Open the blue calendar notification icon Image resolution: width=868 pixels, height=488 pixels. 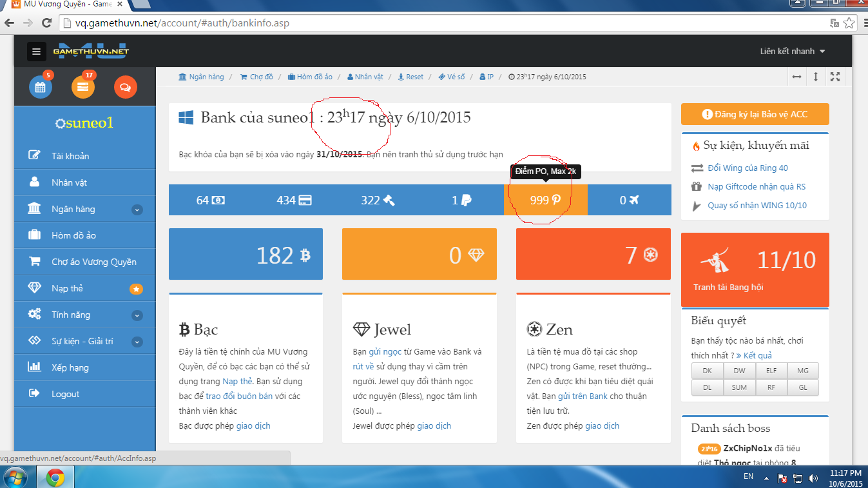point(40,87)
